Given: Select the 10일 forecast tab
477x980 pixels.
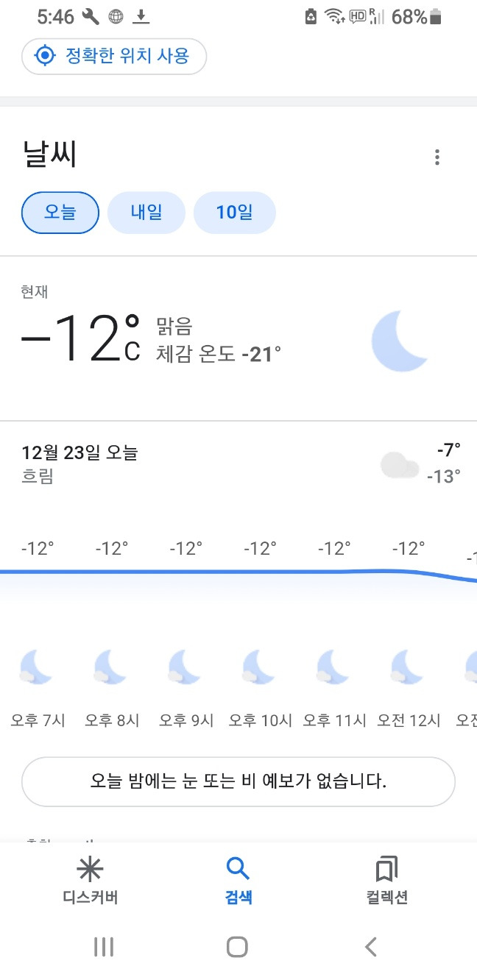Looking at the screenshot, I should coord(234,212).
